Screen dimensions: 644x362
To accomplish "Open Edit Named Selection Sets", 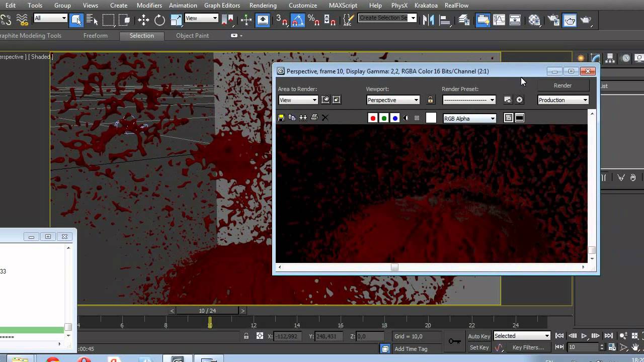I will pyautogui.click(x=348, y=20).
